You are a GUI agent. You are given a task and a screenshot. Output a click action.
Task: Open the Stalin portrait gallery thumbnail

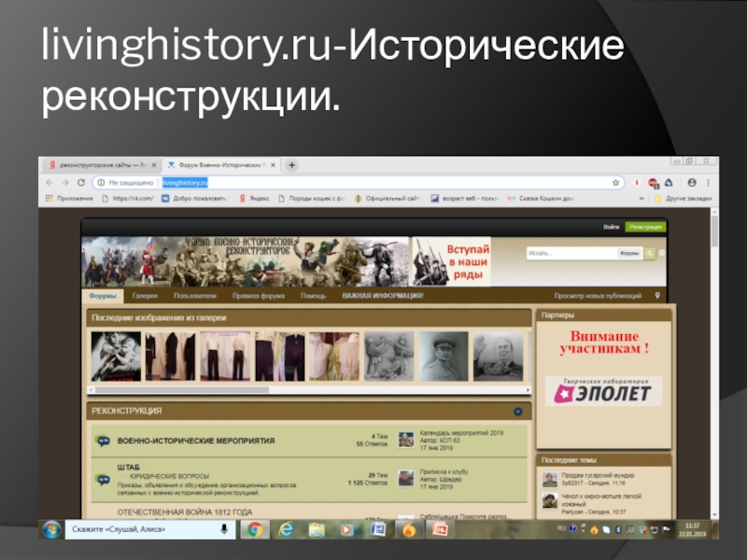coord(444,357)
